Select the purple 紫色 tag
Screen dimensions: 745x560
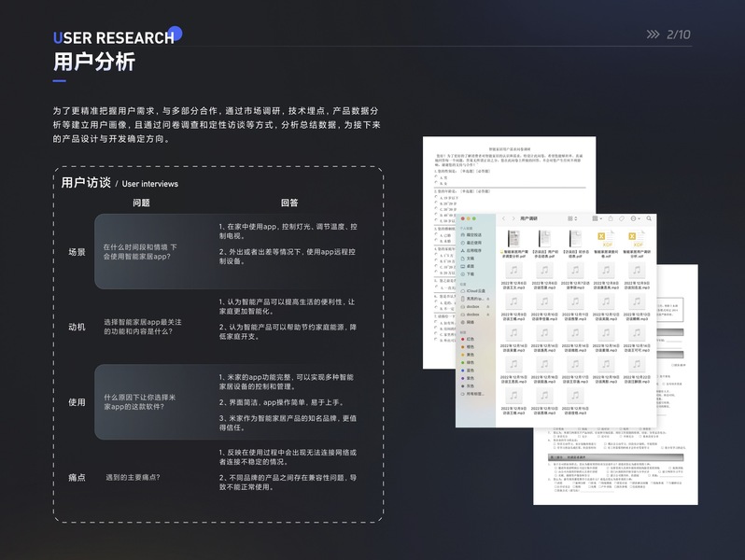click(x=468, y=378)
